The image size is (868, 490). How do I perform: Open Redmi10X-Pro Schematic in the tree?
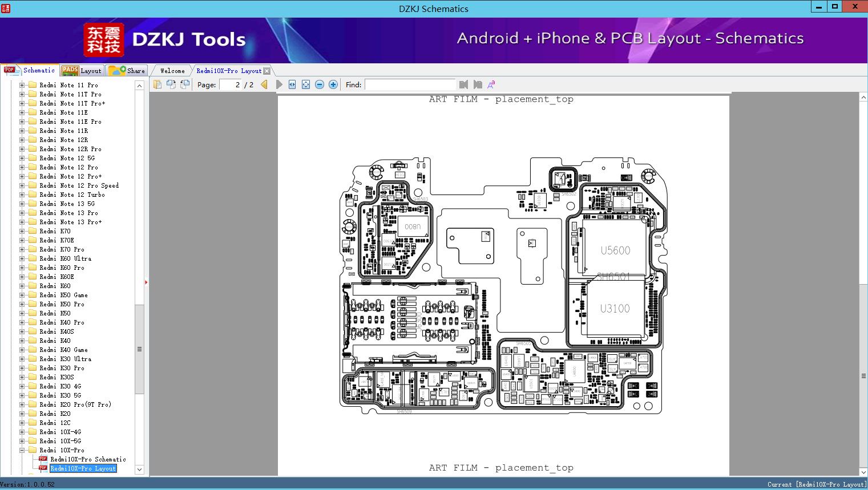88,459
